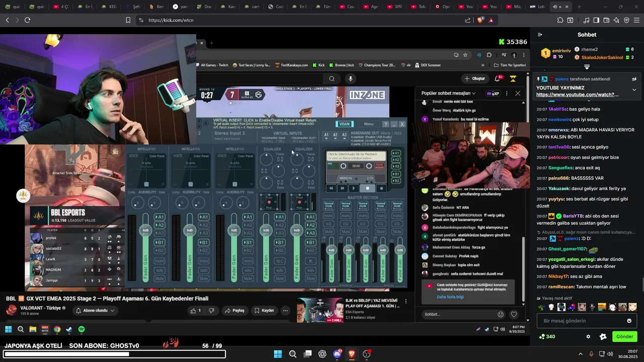The image size is (644, 362).
Task: Show hidden bookmarks overflow chevron
Action: (483, 65)
